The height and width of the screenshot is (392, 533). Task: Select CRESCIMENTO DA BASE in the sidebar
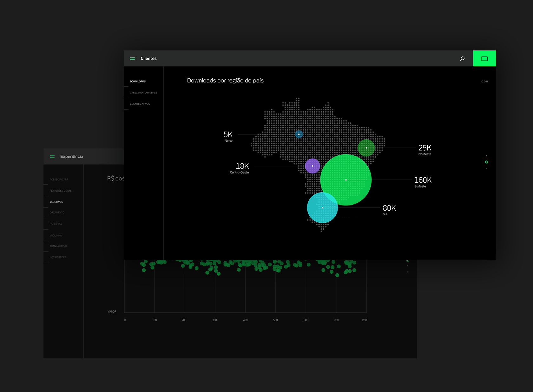143,93
